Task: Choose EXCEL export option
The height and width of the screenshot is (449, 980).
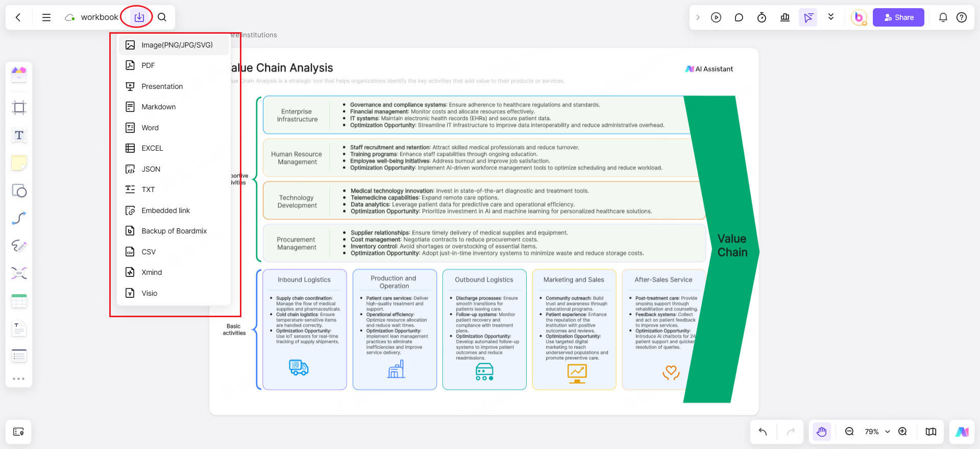Action: point(174,148)
